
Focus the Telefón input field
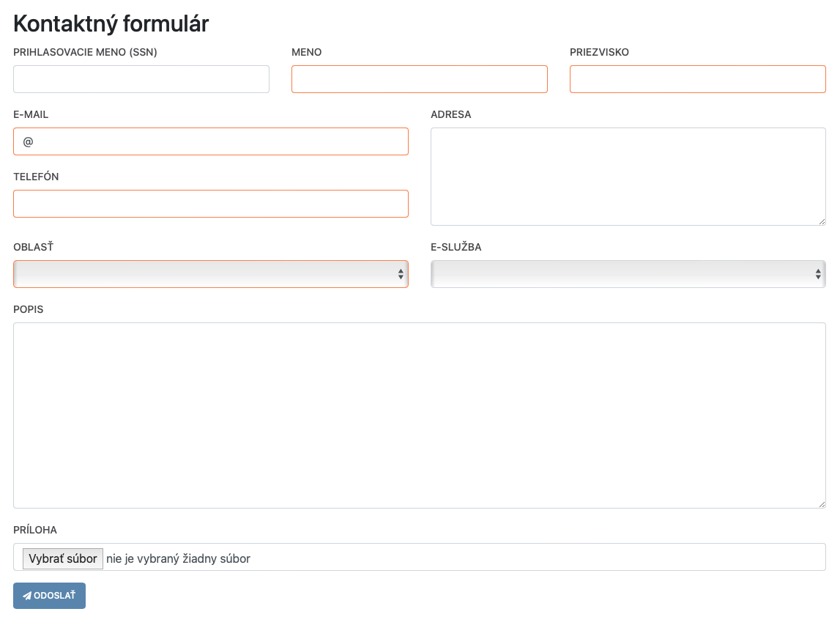tap(210, 204)
